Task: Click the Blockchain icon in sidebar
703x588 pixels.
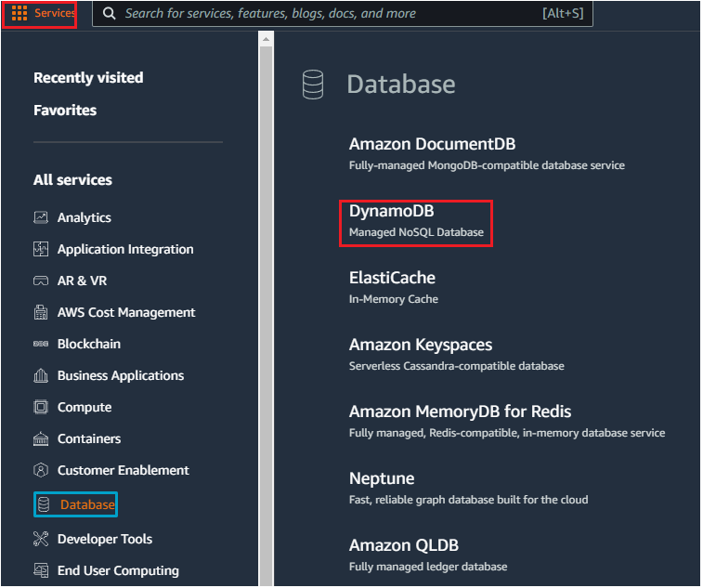Action: pyautogui.click(x=41, y=344)
